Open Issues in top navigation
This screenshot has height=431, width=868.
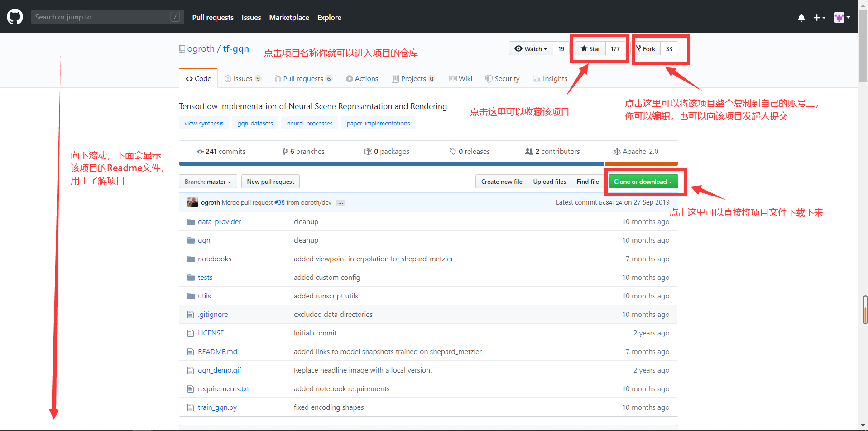(251, 17)
